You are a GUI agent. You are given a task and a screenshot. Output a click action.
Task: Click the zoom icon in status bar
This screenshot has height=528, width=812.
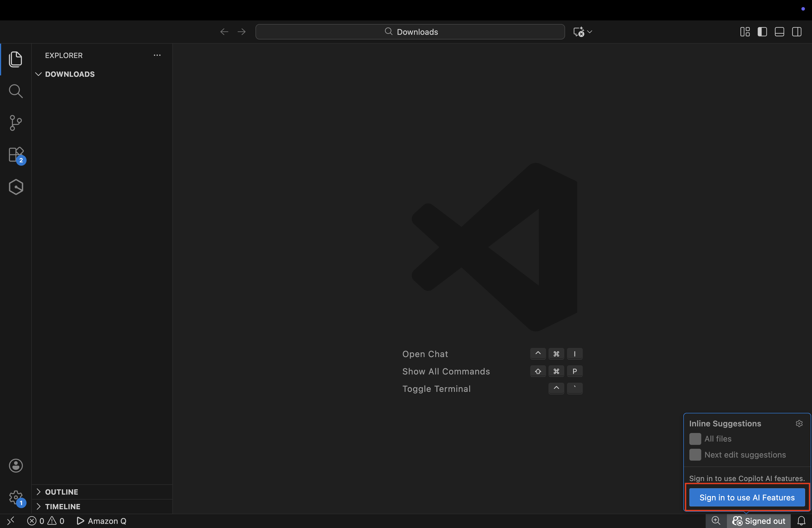tap(716, 521)
